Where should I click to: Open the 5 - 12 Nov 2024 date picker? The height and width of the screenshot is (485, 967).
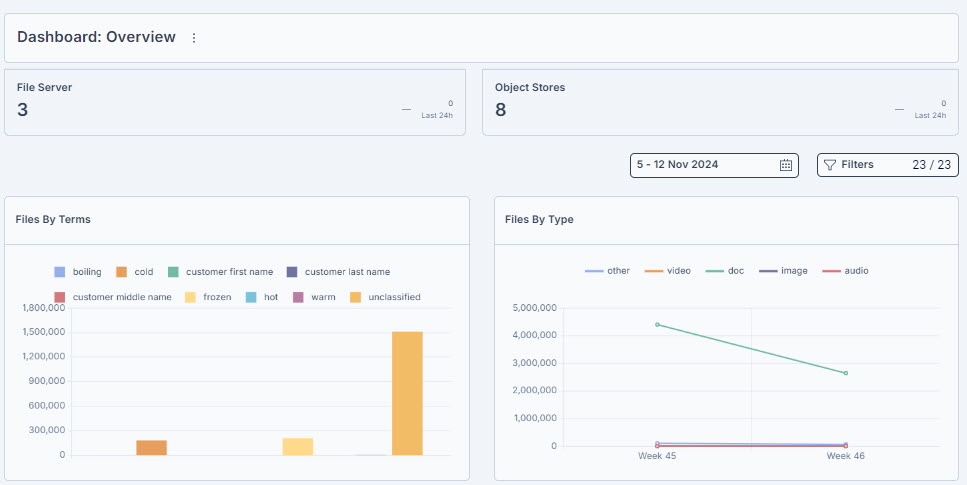(714, 165)
